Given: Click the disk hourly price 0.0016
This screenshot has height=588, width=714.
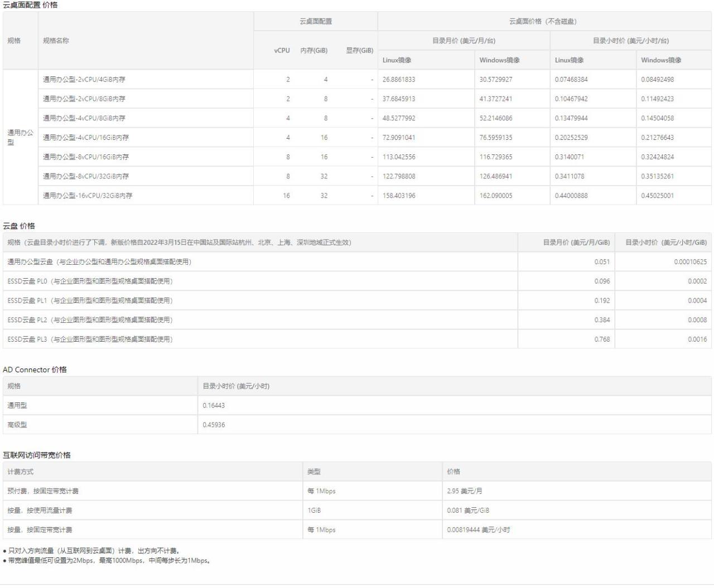Looking at the screenshot, I should [x=697, y=339].
